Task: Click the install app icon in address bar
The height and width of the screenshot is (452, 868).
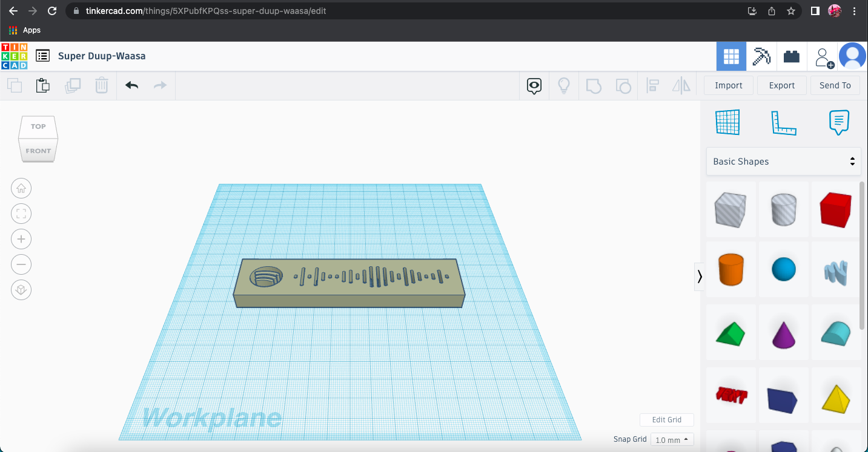Action: tap(752, 11)
